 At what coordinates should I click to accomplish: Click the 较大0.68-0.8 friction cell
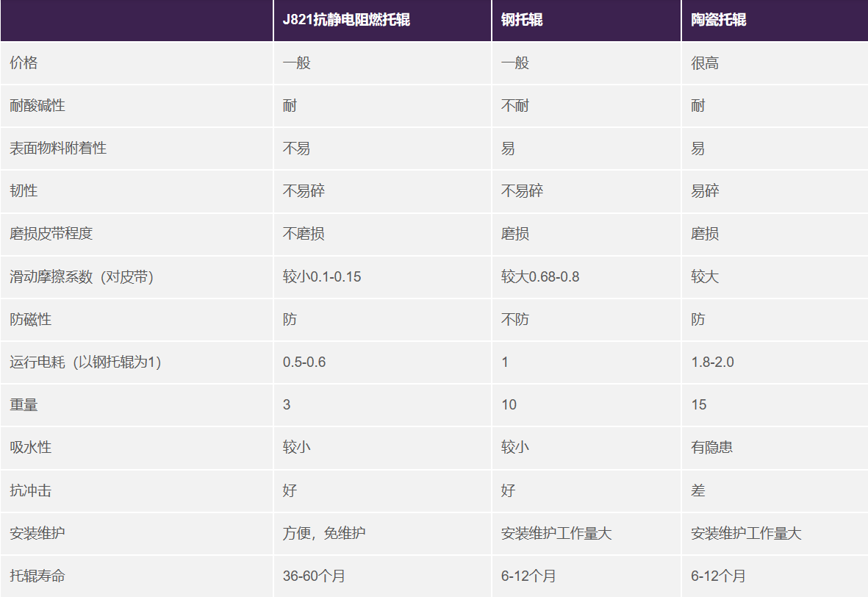click(540, 277)
